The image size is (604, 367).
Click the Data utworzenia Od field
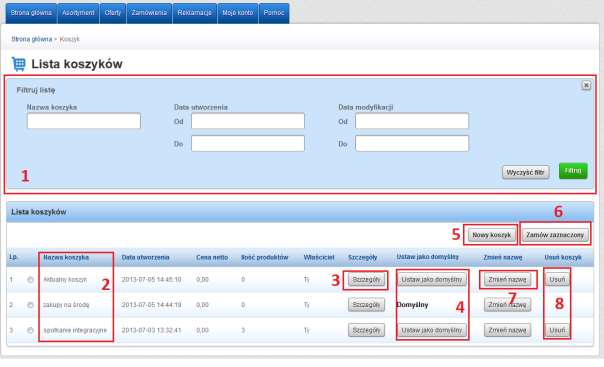248,121
